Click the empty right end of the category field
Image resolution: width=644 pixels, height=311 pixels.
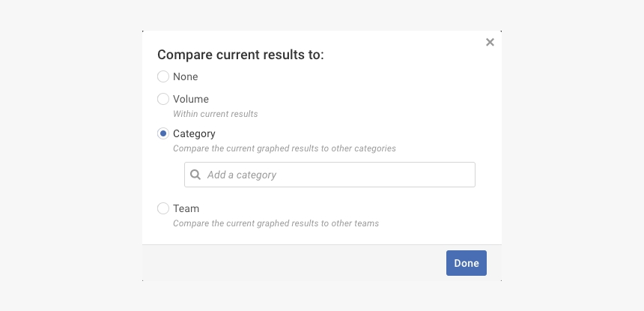coord(442,175)
